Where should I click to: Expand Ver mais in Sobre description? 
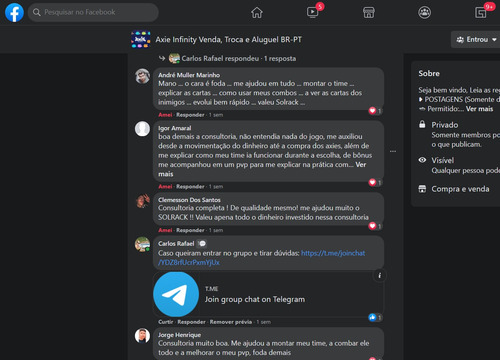click(479, 109)
